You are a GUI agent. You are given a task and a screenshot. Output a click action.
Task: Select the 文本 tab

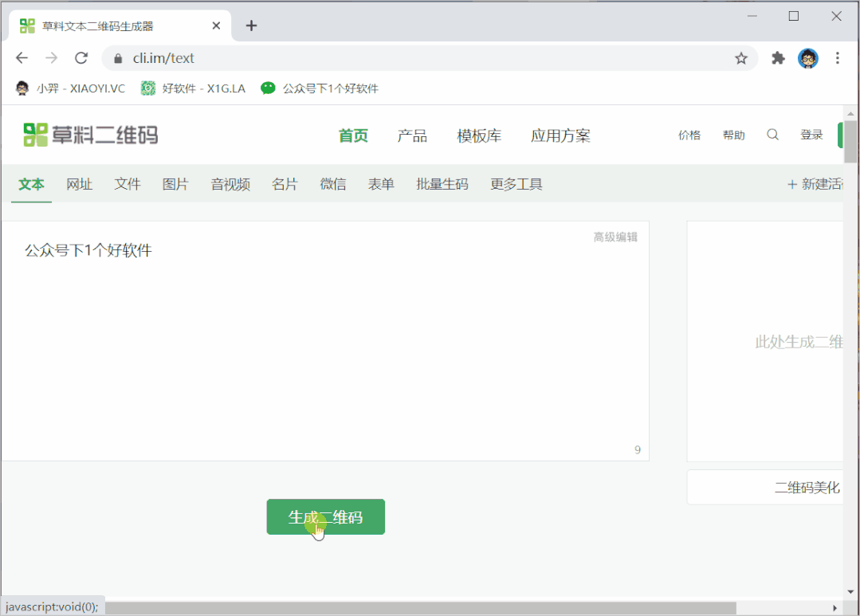(x=31, y=184)
